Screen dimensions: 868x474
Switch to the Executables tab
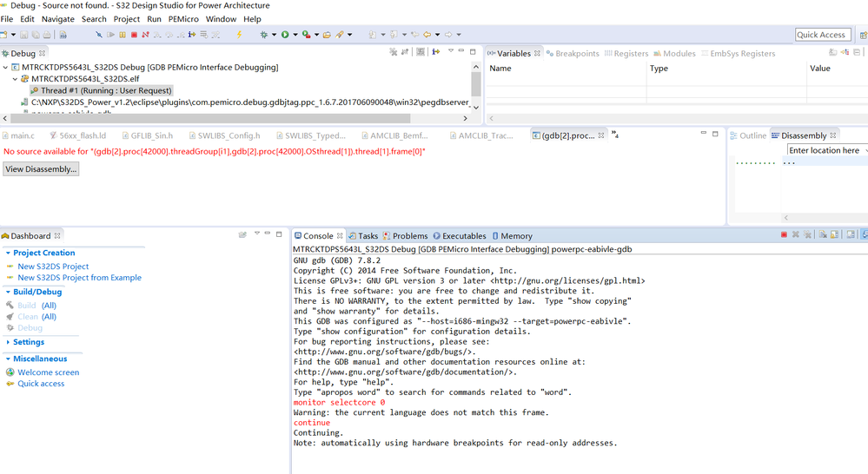pyautogui.click(x=460, y=236)
